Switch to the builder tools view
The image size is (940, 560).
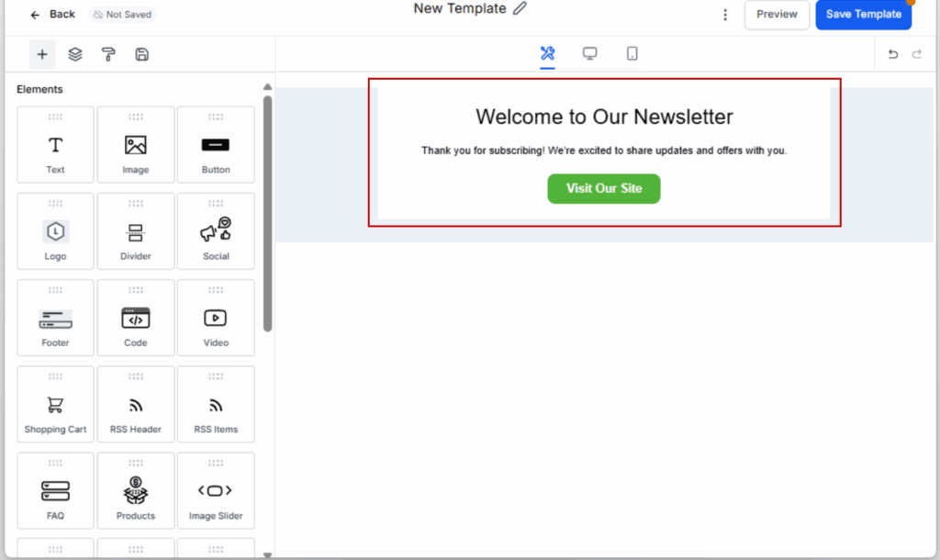point(547,54)
